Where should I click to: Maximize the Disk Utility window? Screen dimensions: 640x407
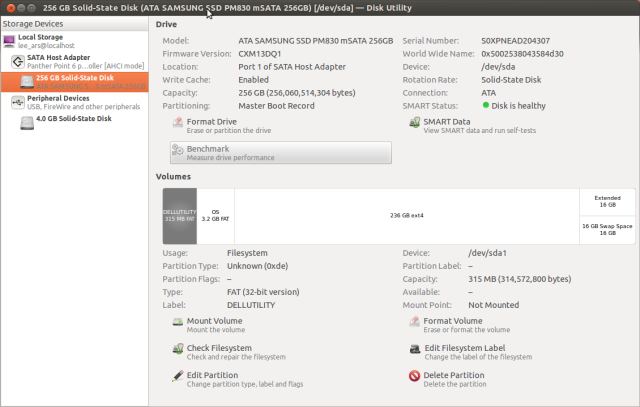31,8
